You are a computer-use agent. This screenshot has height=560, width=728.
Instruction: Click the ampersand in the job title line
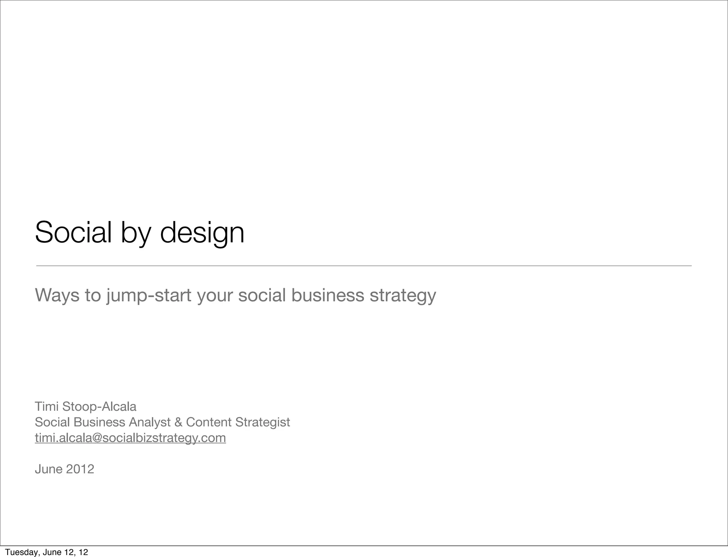pyautogui.click(x=178, y=422)
